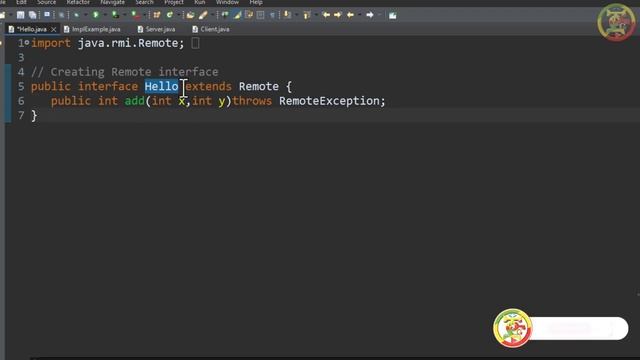
Task: Open dropdown arrow beside pencil Search icon
Action: 212,15
